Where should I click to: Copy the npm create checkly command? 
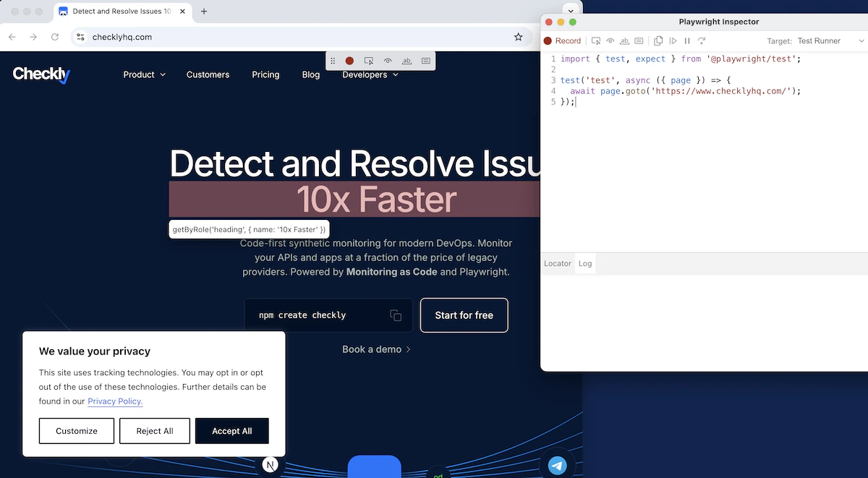395,315
